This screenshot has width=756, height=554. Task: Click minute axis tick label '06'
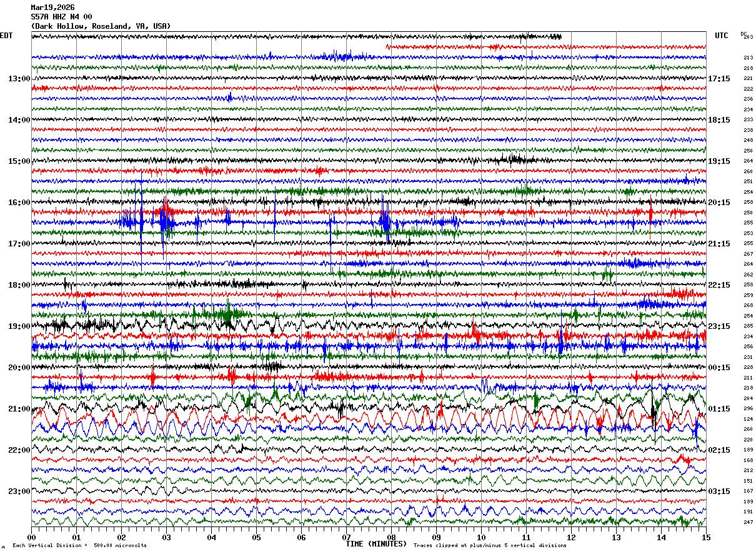(x=301, y=537)
